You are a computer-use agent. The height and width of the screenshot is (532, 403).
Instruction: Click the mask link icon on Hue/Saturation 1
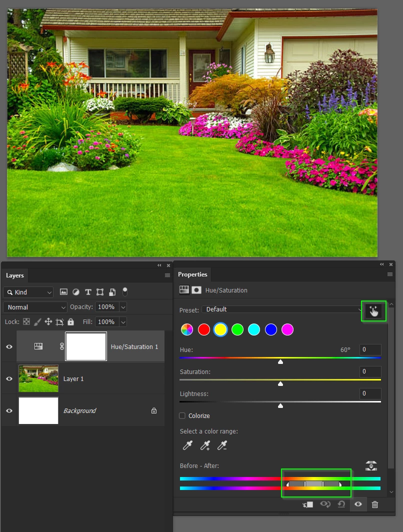[62, 346]
